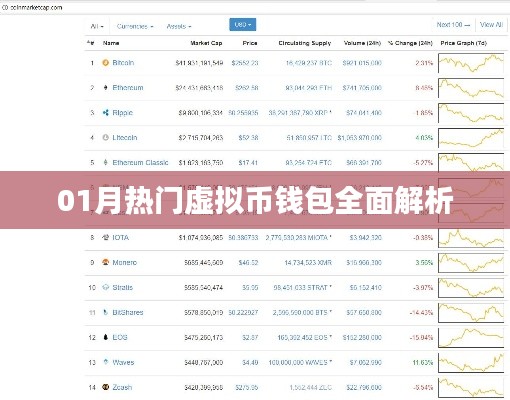
Task: Sort by Market Cap column header
Action: coord(206,43)
